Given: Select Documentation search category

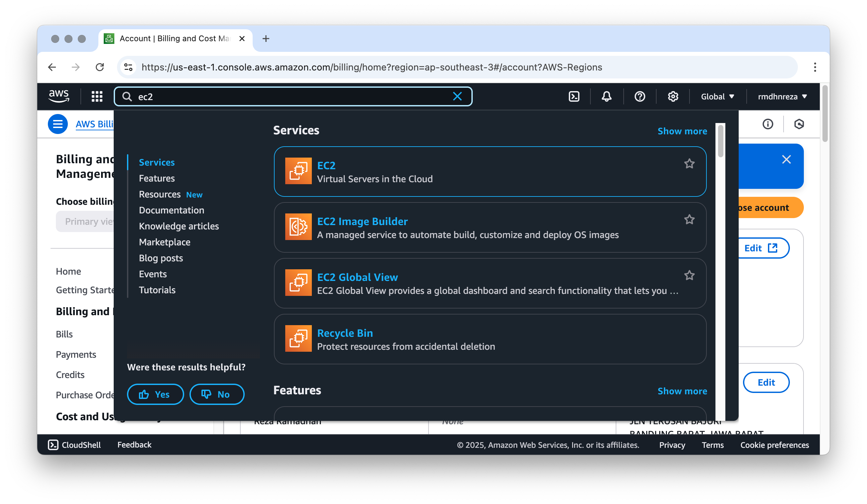Looking at the screenshot, I should (171, 210).
